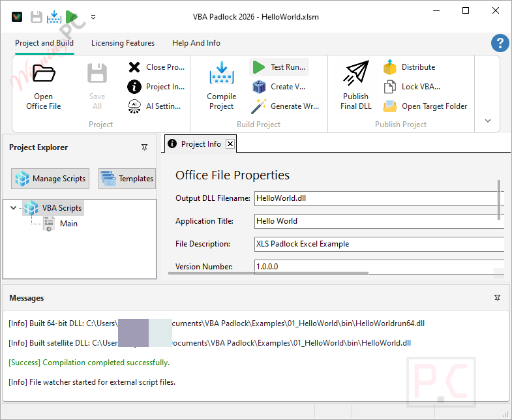Minimize the VBA Padlock window
512x420 pixels.
[436, 11]
